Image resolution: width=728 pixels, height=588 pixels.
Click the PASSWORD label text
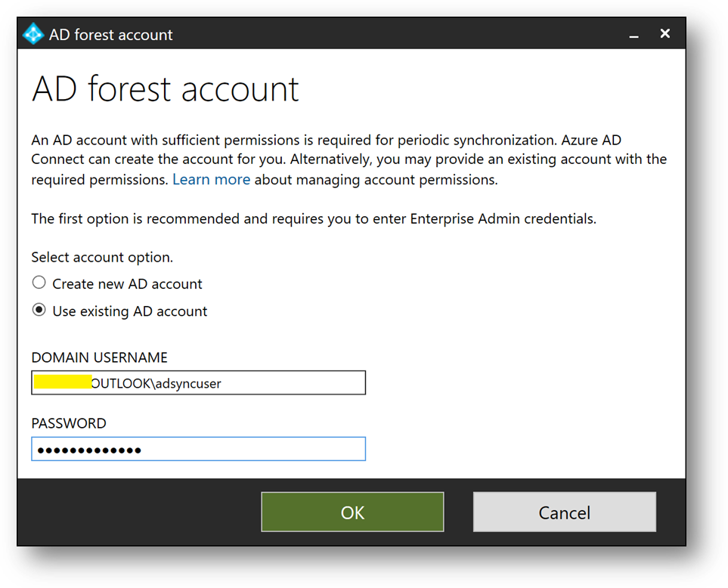tap(69, 423)
